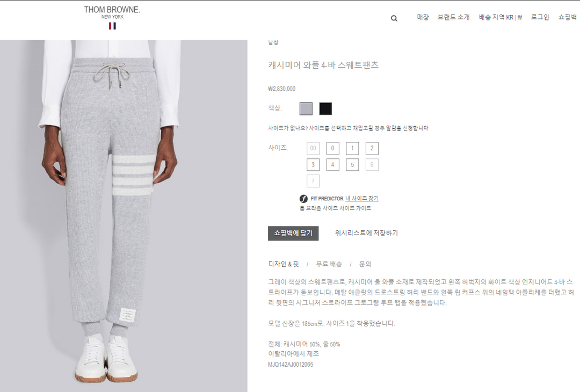580x392 pixels.
Task: Choose size 3
Action: pyautogui.click(x=313, y=164)
